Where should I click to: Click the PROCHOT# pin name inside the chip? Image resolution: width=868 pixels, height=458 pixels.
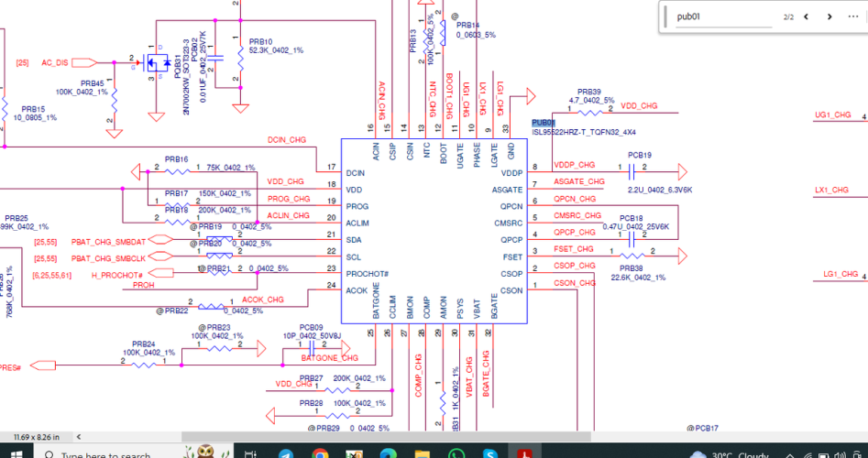(x=368, y=273)
